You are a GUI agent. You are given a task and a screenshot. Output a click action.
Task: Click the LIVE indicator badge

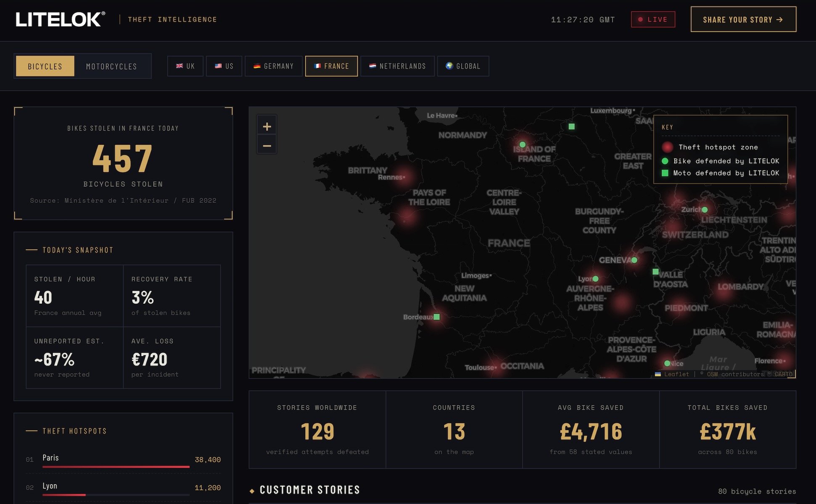click(653, 19)
